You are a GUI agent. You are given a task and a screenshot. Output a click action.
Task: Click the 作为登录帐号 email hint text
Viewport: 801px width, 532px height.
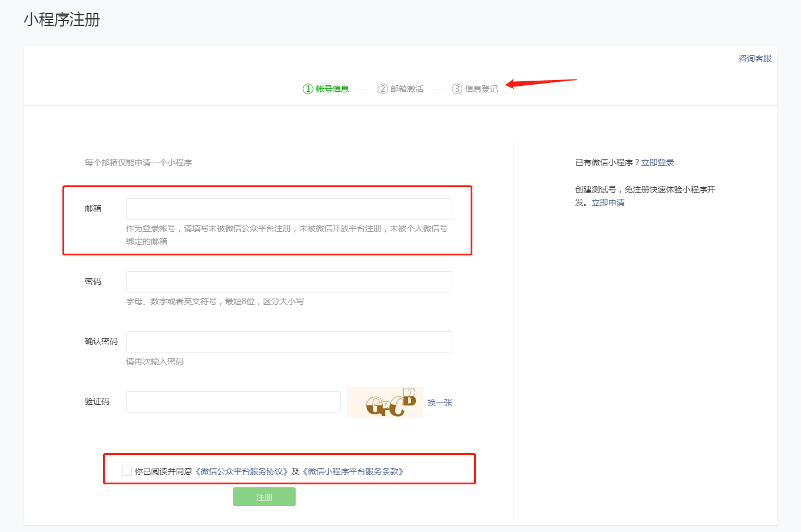click(287, 235)
